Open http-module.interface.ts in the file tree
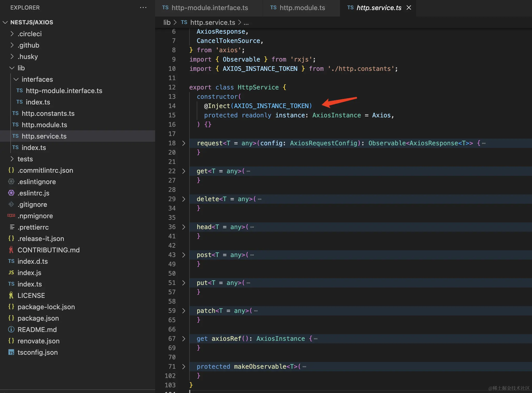 point(78,91)
